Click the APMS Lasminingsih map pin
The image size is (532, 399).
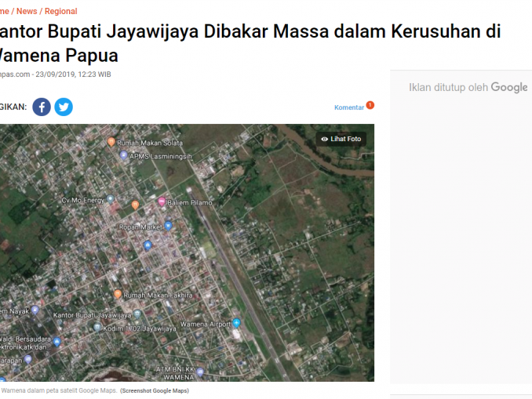(x=124, y=155)
